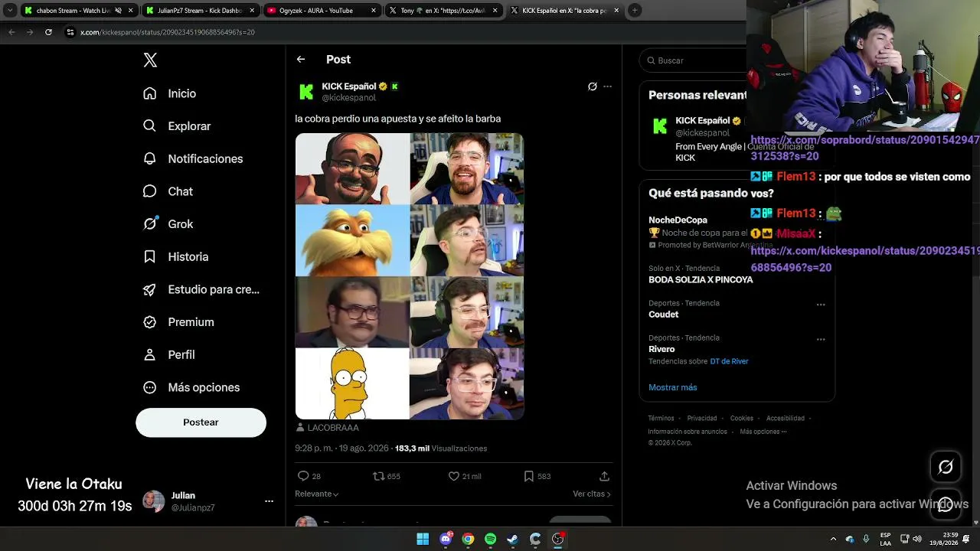Screen dimensions: 980x551
Task: Open the Coudet trend
Action: pos(664,315)
